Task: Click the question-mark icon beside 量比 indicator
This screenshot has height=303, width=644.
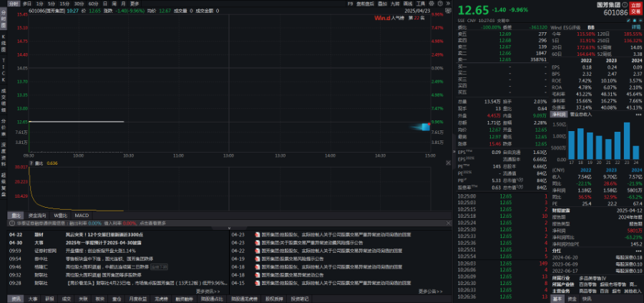Action: coord(31,163)
